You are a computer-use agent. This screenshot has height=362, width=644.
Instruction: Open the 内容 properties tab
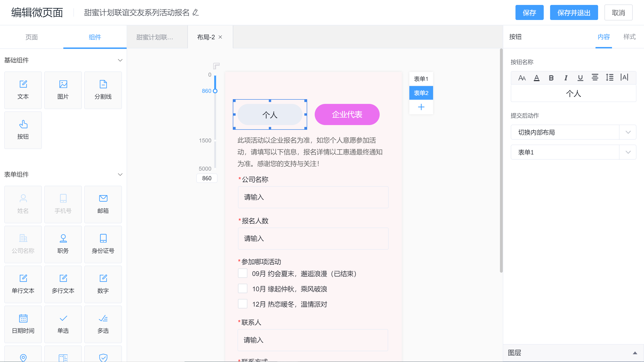pos(604,37)
